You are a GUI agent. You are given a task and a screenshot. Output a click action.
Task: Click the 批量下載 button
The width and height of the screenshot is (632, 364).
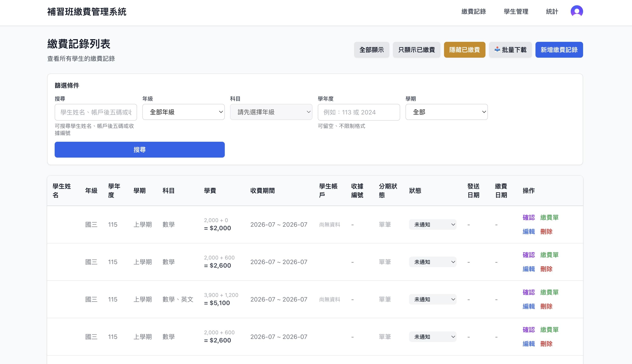tap(510, 50)
